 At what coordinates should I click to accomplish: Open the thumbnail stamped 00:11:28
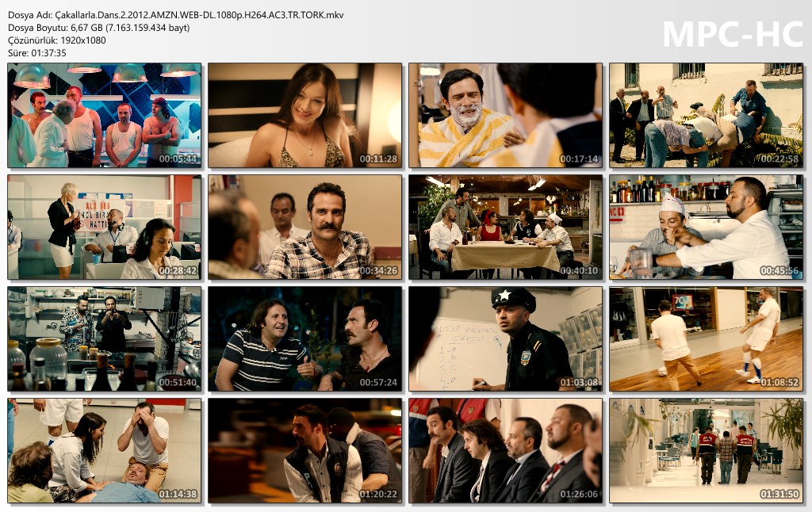pos(305,116)
